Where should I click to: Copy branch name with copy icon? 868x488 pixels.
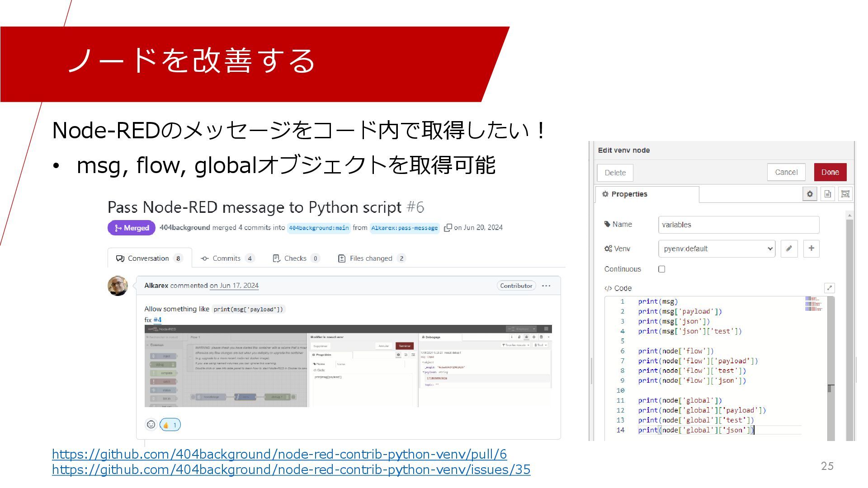tap(448, 228)
